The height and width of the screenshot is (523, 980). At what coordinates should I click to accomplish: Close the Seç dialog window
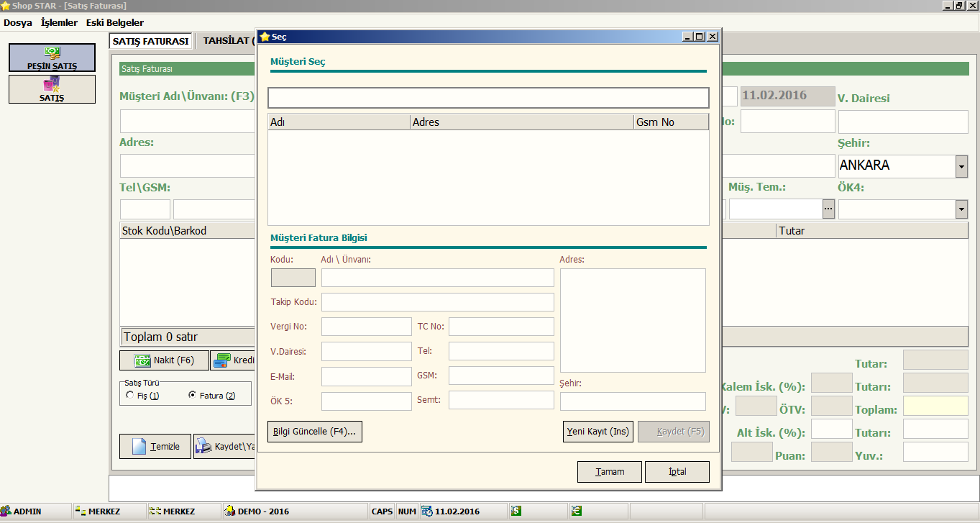click(712, 36)
